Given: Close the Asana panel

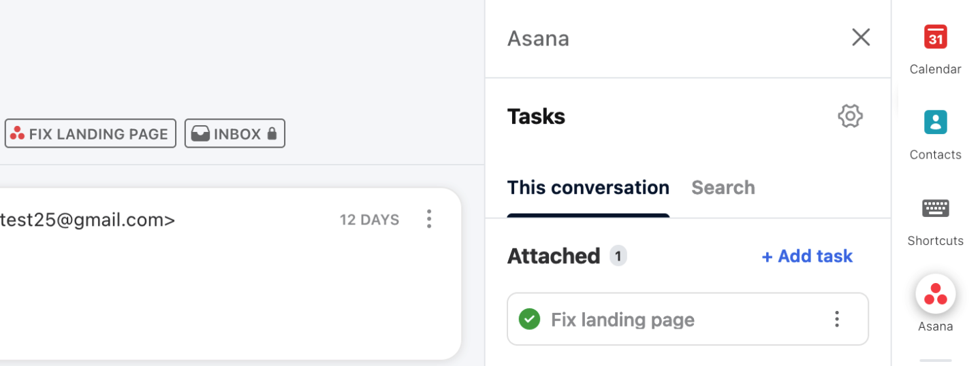Looking at the screenshot, I should click(x=861, y=37).
